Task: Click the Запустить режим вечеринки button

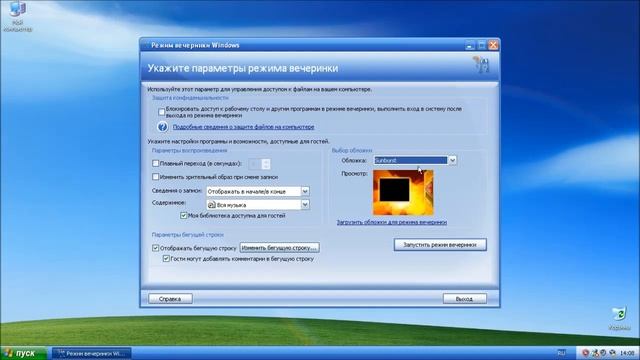Action: click(x=440, y=245)
